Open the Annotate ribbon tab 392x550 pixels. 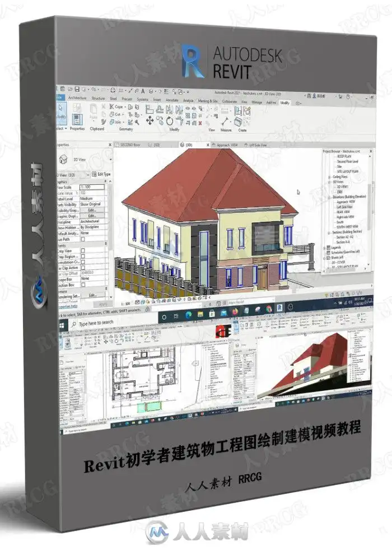172,100
